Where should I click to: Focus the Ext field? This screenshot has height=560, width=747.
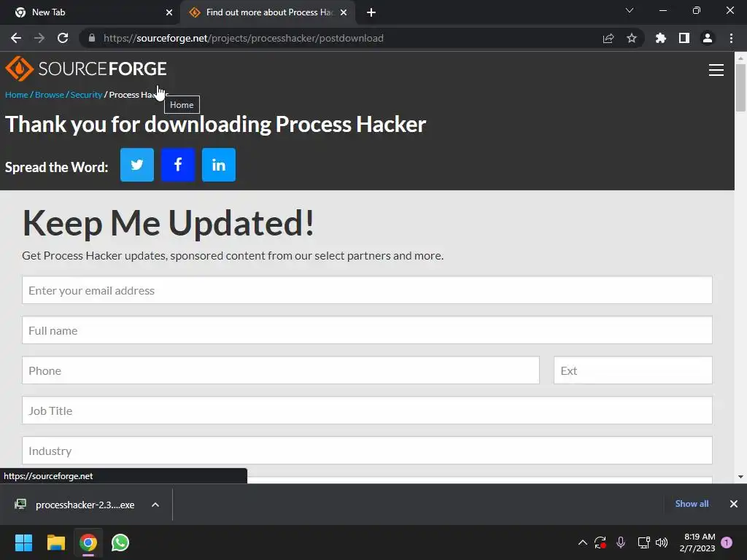pyautogui.click(x=633, y=370)
